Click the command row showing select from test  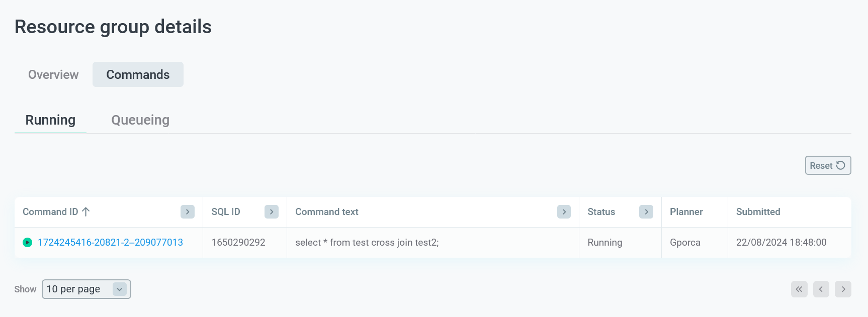[367, 242]
